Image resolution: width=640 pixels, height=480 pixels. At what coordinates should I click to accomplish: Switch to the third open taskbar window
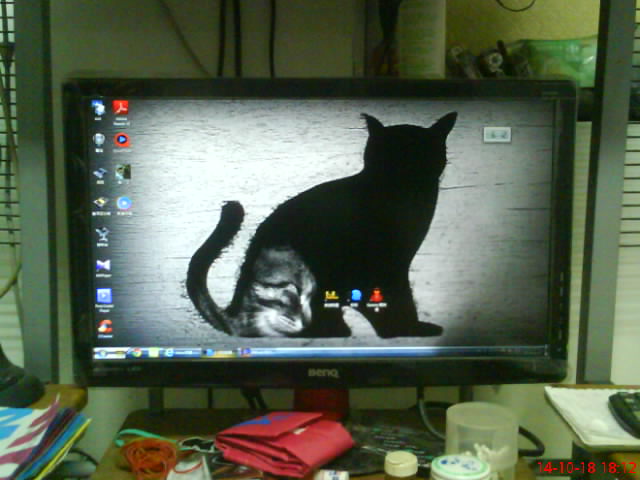259,352
